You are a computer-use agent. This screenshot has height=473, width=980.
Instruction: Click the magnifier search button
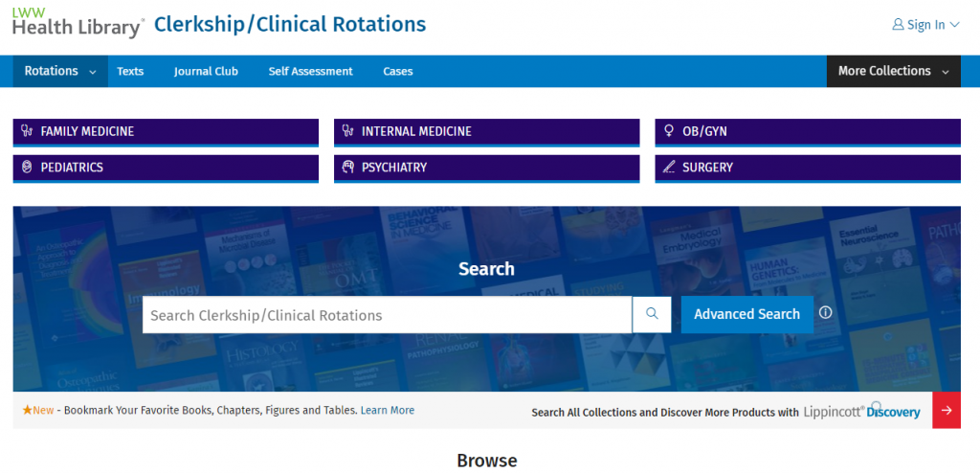pos(652,314)
